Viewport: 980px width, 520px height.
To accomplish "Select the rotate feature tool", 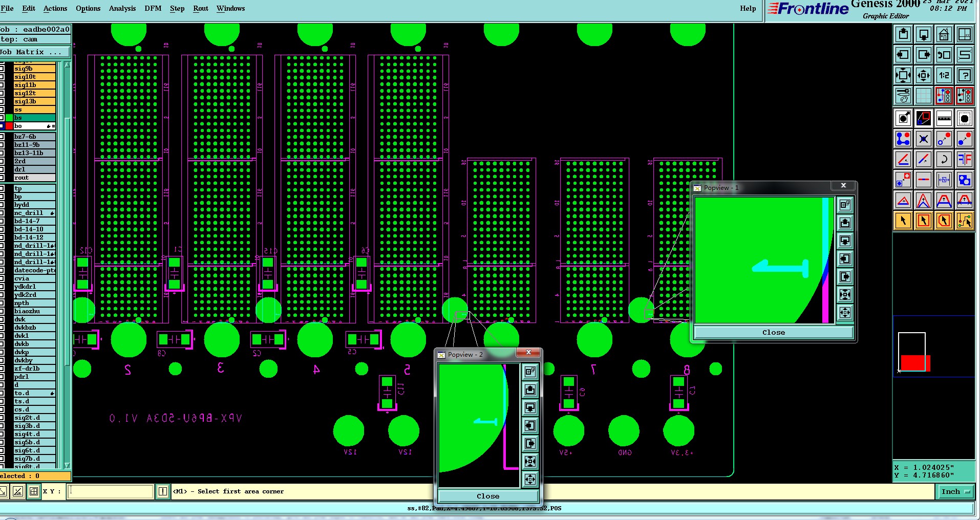I will 944,159.
